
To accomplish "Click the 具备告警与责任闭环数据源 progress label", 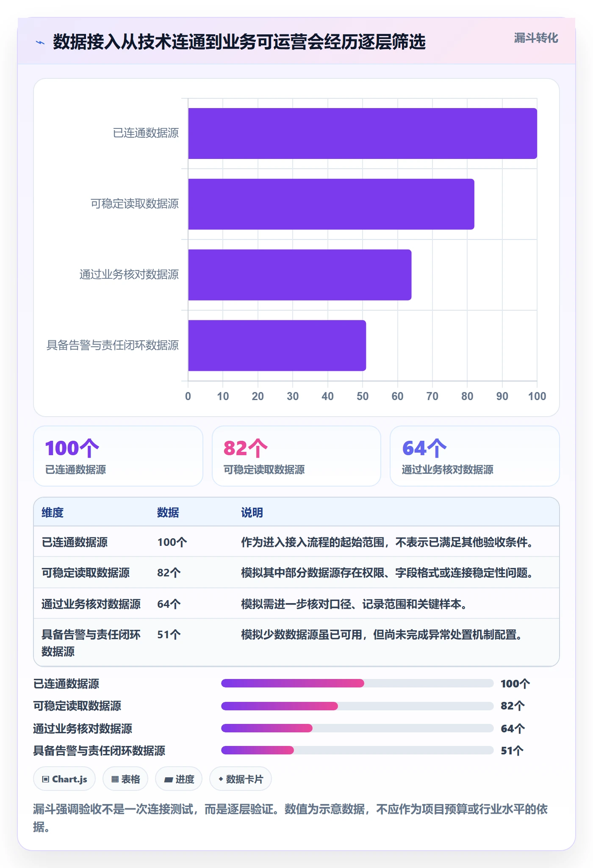I will [x=99, y=751].
